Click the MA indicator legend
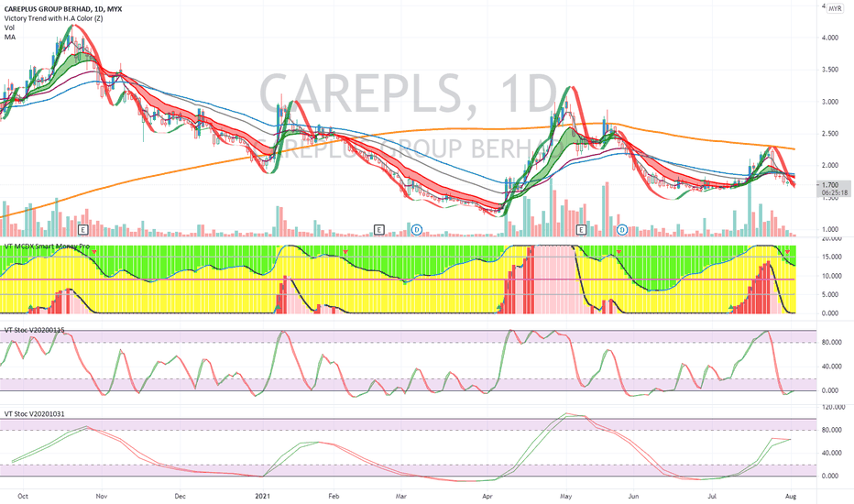The height and width of the screenshot is (504, 854). tap(10, 37)
